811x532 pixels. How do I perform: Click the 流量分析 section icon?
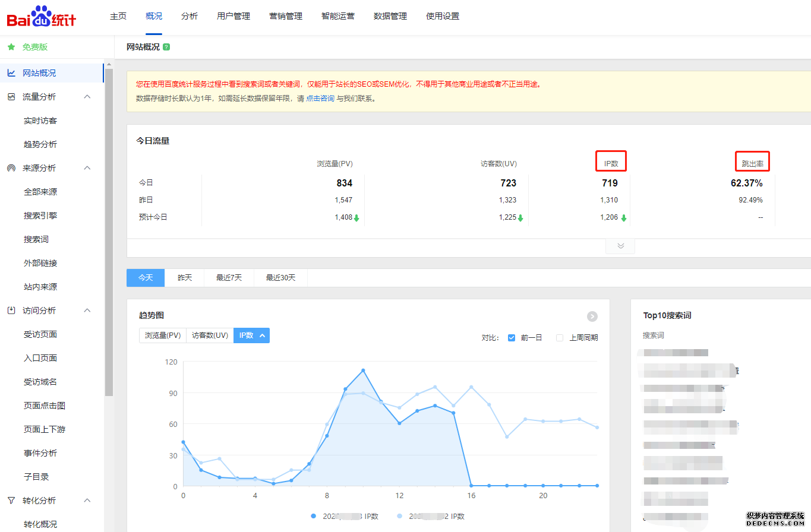pyautogui.click(x=11, y=97)
